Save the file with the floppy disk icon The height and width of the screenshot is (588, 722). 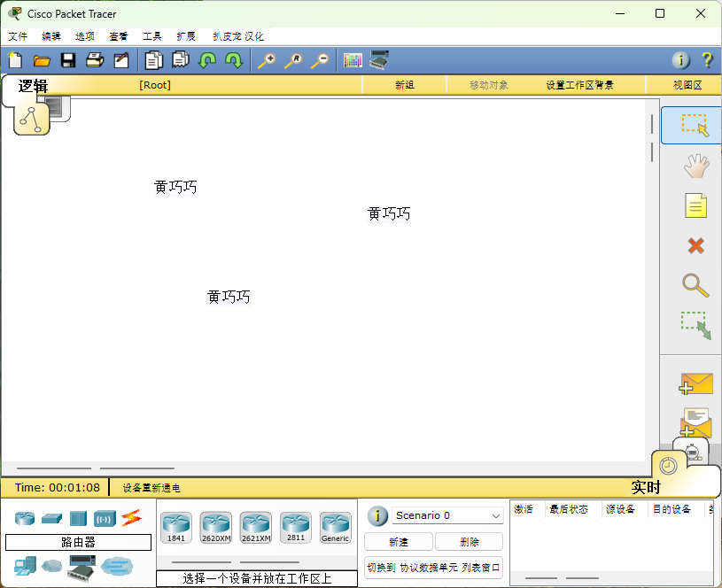[68, 60]
